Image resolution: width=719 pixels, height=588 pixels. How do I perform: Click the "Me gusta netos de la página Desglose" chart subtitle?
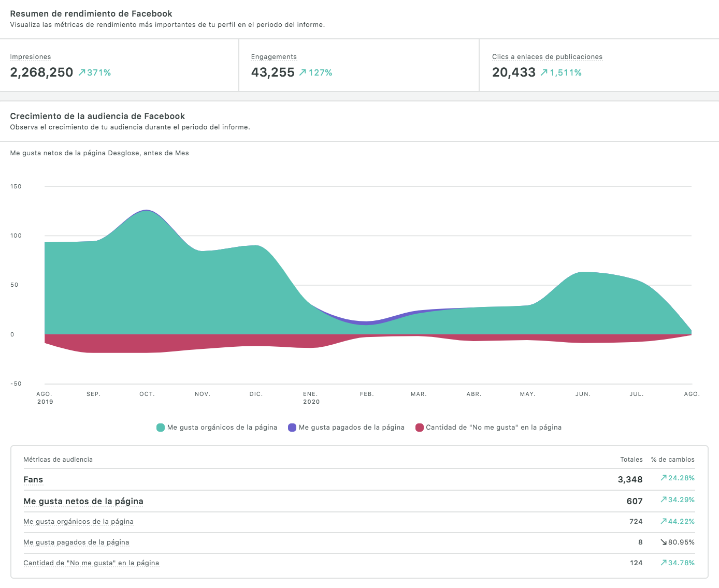(x=99, y=153)
